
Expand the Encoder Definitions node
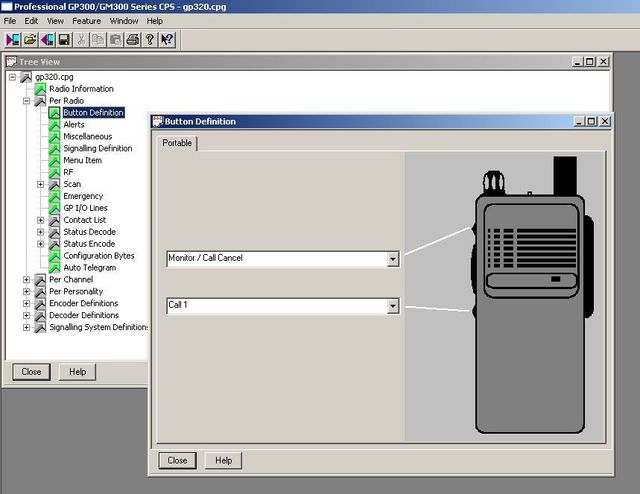(27, 303)
